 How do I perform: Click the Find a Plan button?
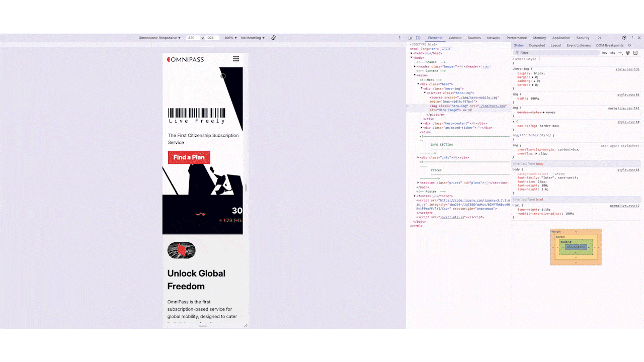click(x=189, y=157)
